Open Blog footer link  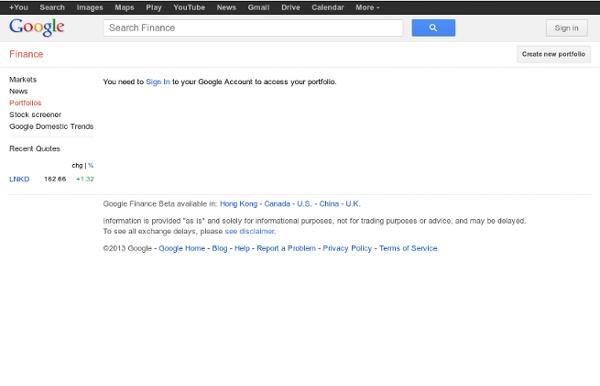coord(220,248)
